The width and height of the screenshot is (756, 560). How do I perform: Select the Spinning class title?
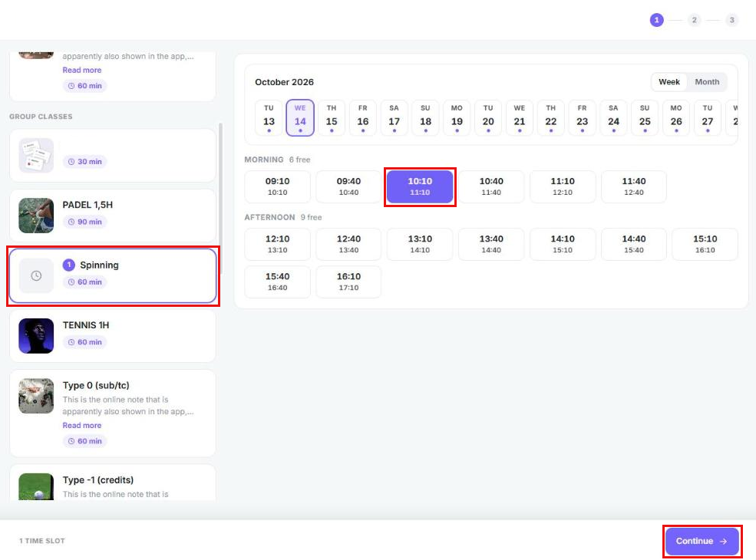point(99,265)
